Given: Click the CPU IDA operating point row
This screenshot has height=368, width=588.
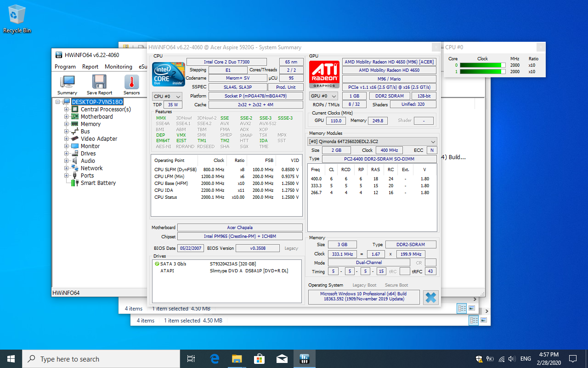Looking at the screenshot, I should pos(227,190).
